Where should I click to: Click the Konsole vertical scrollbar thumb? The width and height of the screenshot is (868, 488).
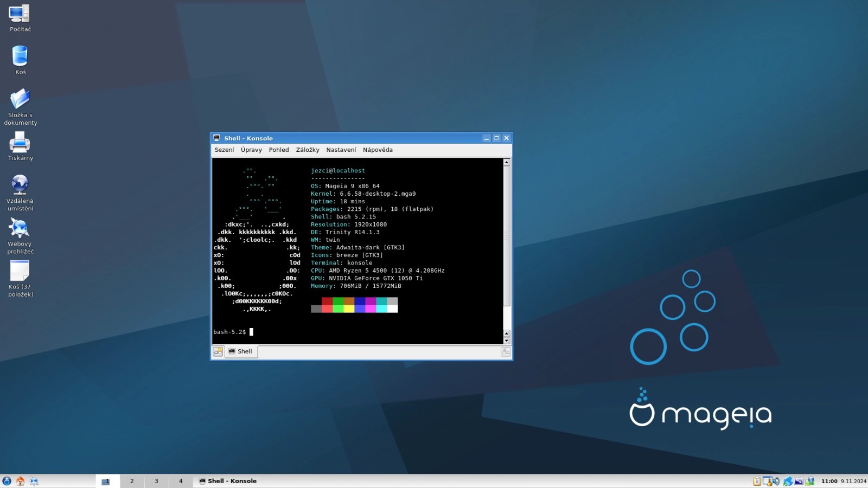click(507, 236)
